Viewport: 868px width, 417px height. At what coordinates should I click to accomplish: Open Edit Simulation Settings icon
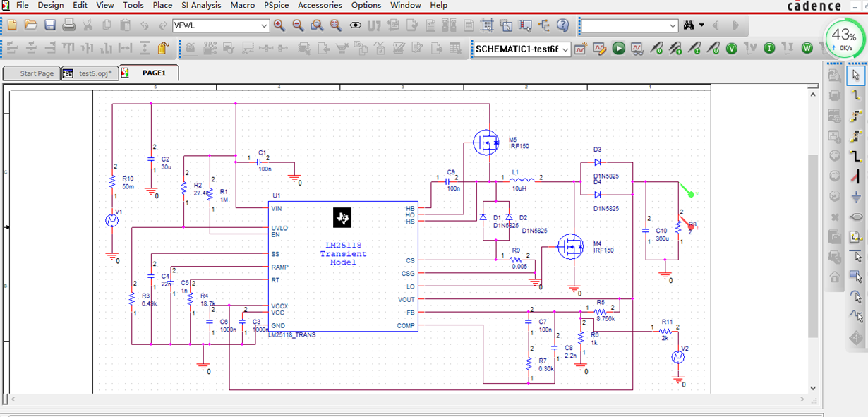[599, 49]
